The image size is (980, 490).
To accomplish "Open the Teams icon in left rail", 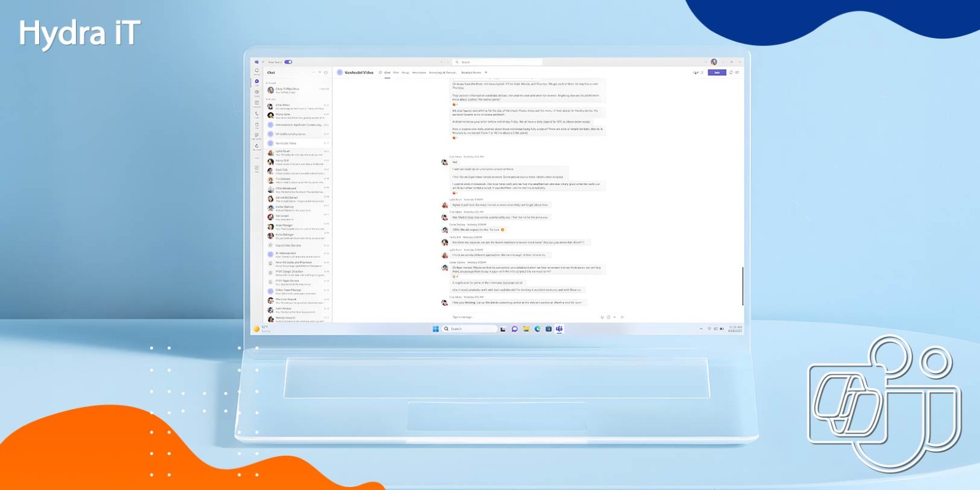I will (257, 93).
